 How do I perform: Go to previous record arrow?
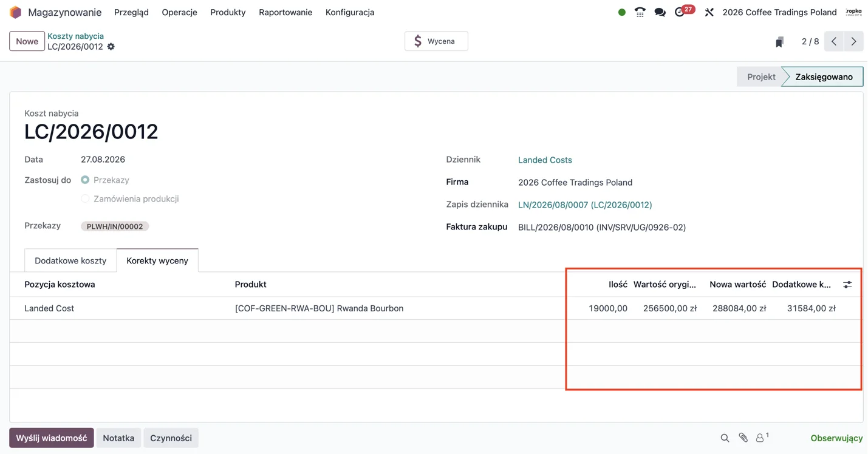pyautogui.click(x=834, y=41)
